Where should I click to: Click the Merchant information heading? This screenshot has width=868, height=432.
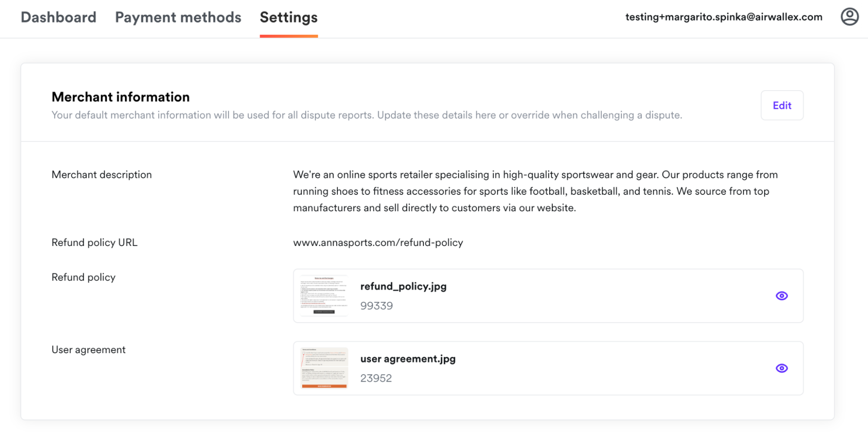(x=121, y=97)
